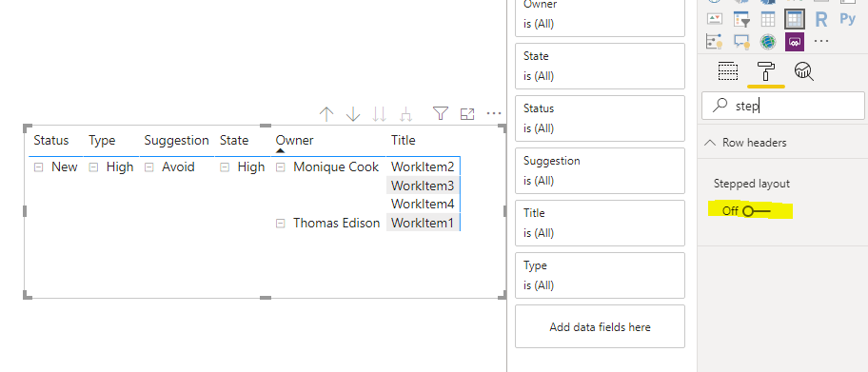Image resolution: width=868 pixels, height=372 pixels.
Task: Click expand all down one level icon
Action: (406, 114)
